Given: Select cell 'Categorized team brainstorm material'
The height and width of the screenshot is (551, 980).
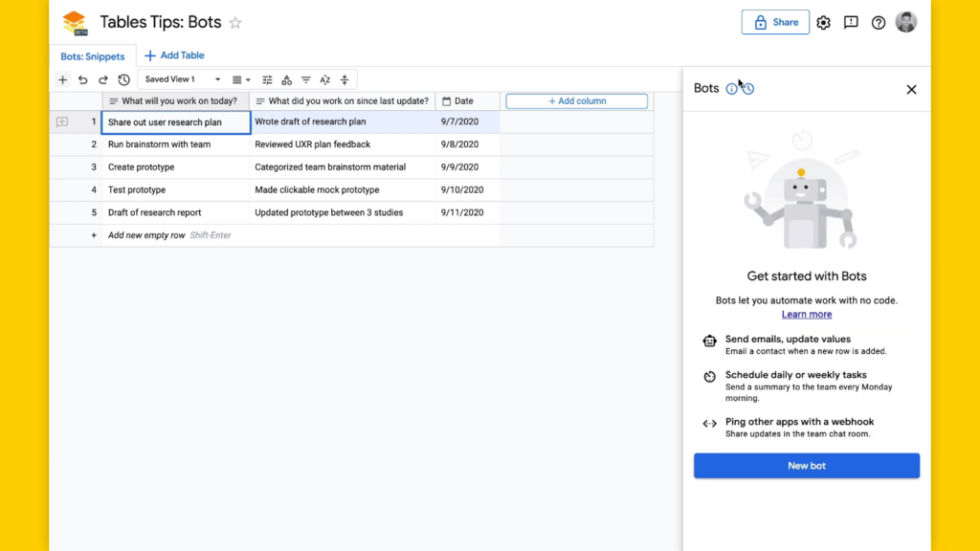Looking at the screenshot, I should coord(343,167).
